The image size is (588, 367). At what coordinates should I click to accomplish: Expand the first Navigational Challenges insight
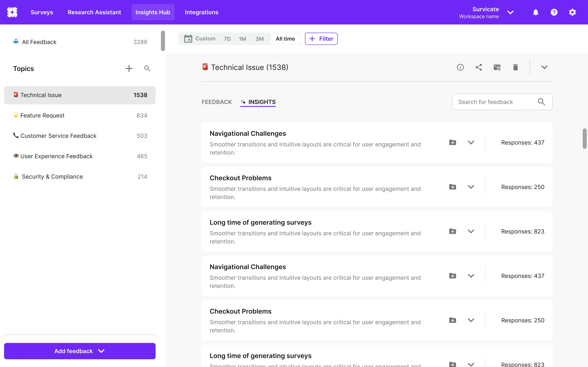click(x=471, y=142)
